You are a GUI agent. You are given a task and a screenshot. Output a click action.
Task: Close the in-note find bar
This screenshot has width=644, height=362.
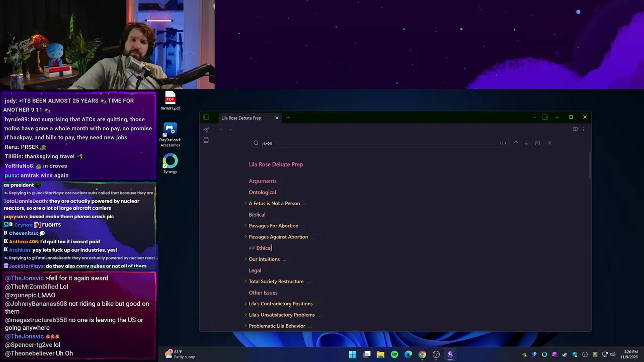pyautogui.click(x=549, y=143)
